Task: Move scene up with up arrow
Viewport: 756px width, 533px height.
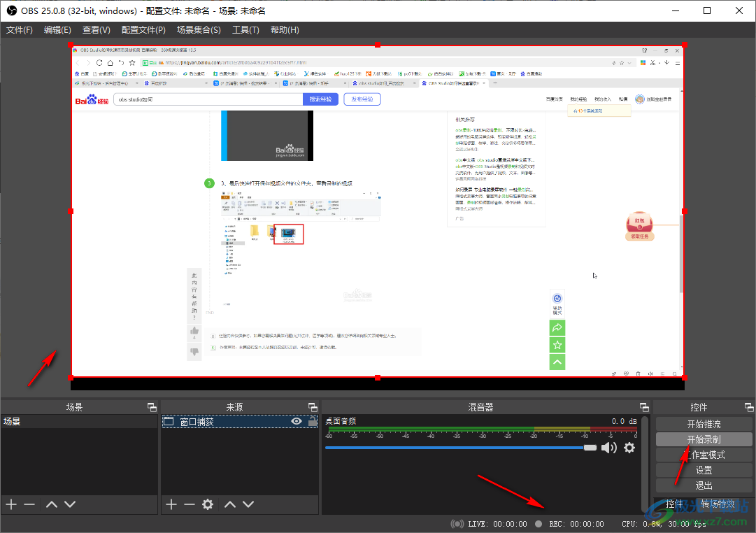Action: tap(52, 504)
